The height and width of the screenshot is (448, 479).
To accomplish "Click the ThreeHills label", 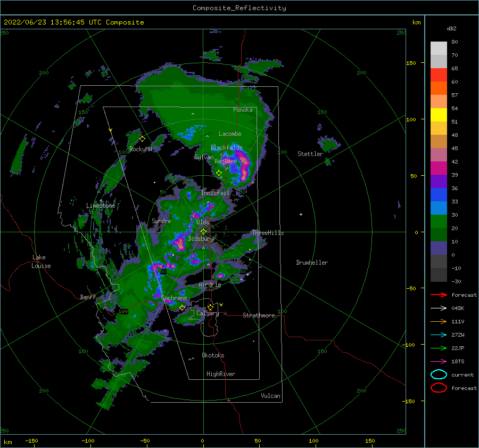I will 268,233.
